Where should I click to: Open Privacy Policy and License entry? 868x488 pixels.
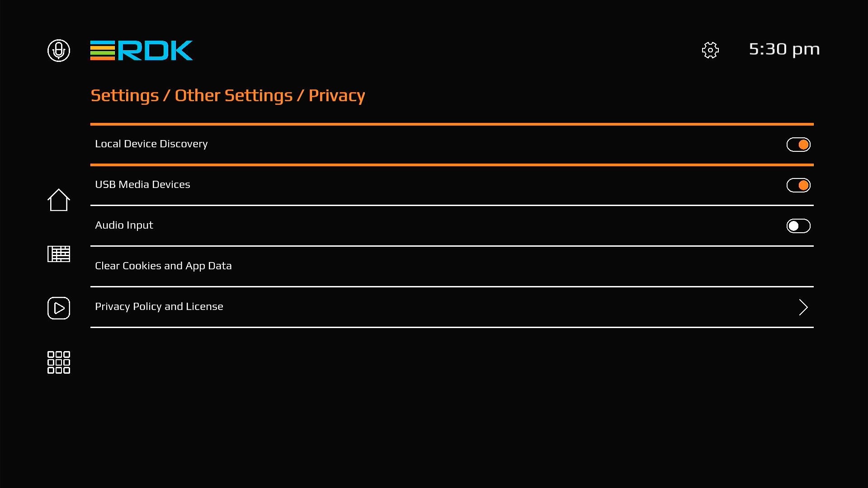click(159, 306)
